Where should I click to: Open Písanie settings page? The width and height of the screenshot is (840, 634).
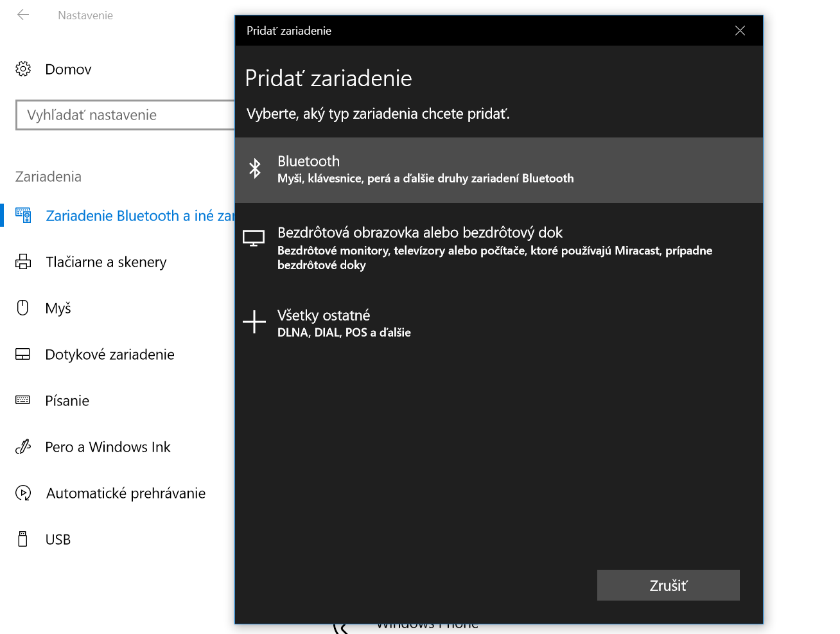(67, 401)
